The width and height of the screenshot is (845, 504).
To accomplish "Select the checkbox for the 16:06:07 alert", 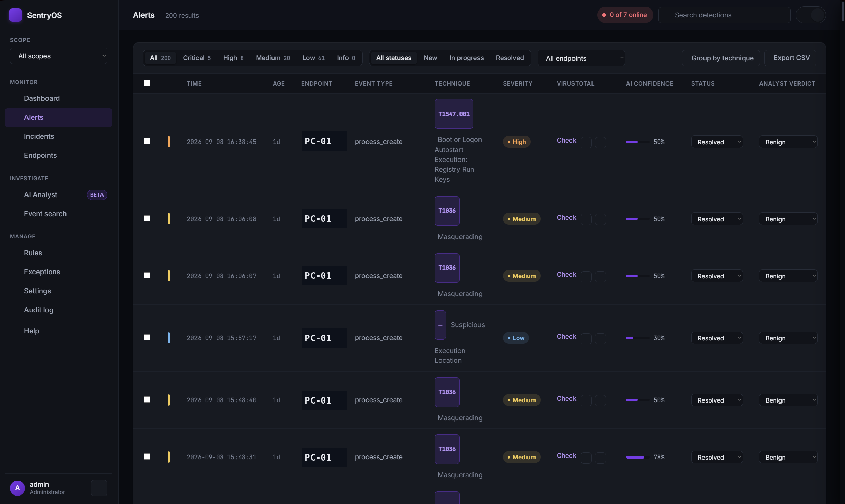I will pyautogui.click(x=147, y=276).
